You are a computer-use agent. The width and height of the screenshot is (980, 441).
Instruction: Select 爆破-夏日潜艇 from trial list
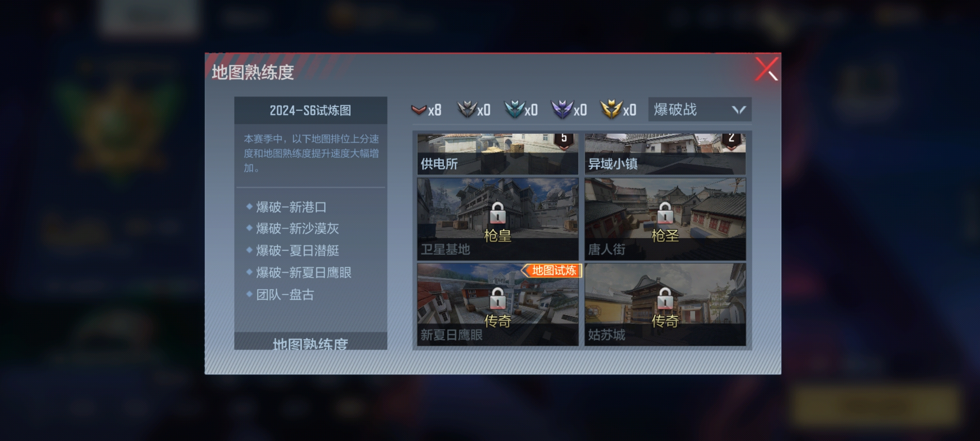click(297, 250)
